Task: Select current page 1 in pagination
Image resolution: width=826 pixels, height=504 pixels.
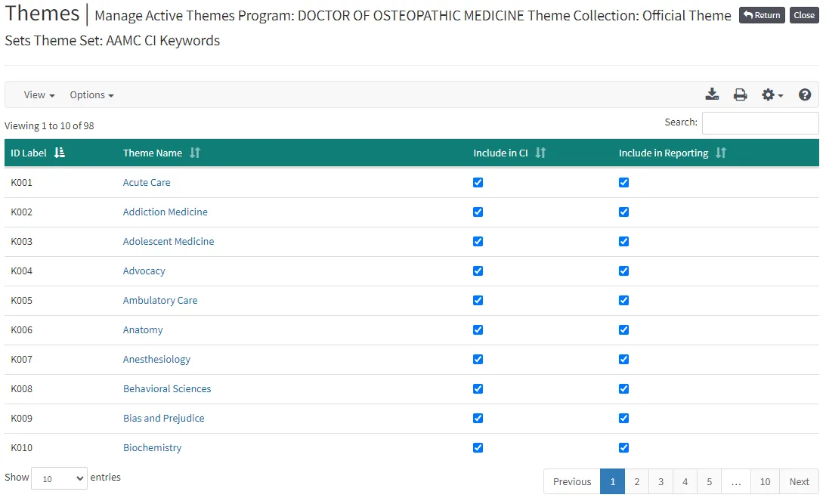Action: click(613, 481)
